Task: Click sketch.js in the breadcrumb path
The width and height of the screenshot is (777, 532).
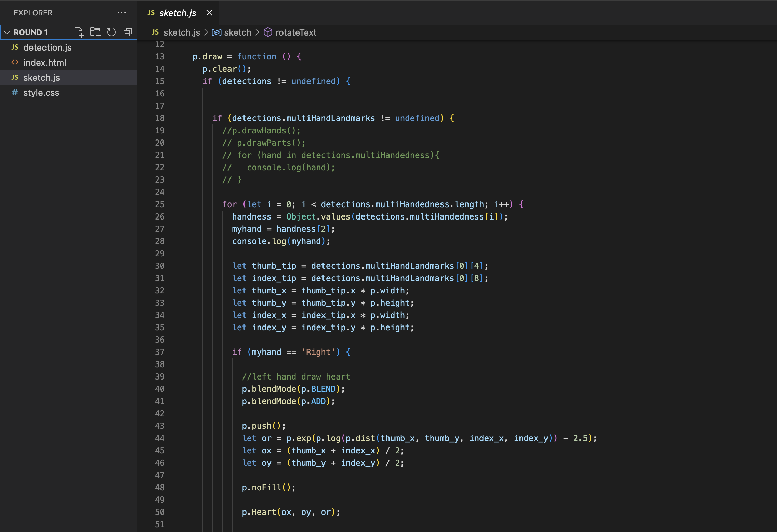Action: click(x=182, y=32)
